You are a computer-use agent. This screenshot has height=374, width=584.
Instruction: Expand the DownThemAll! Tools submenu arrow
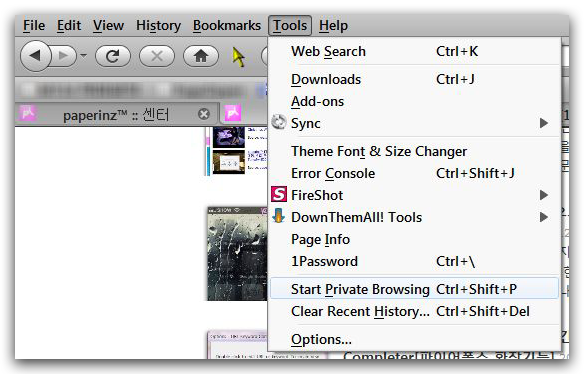coord(544,217)
